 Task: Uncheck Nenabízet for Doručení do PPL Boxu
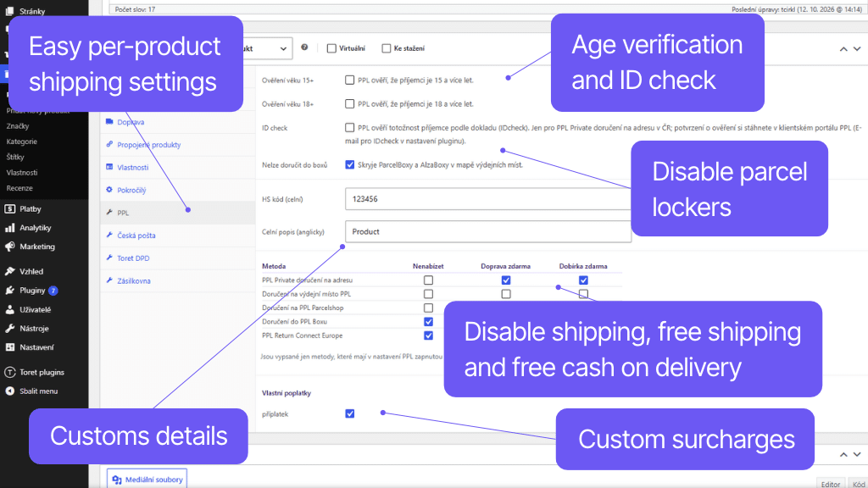click(428, 321)
